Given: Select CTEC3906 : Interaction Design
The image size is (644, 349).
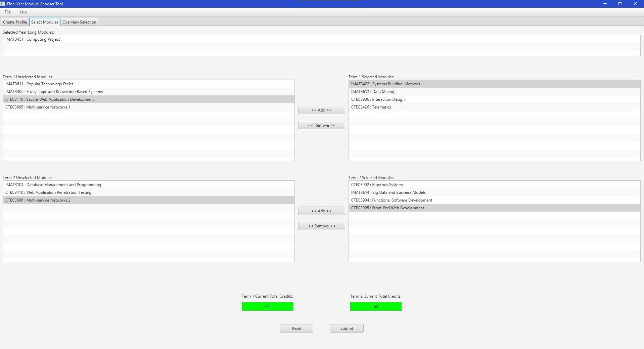Looking at the screenshot, I should pos(495,99).
